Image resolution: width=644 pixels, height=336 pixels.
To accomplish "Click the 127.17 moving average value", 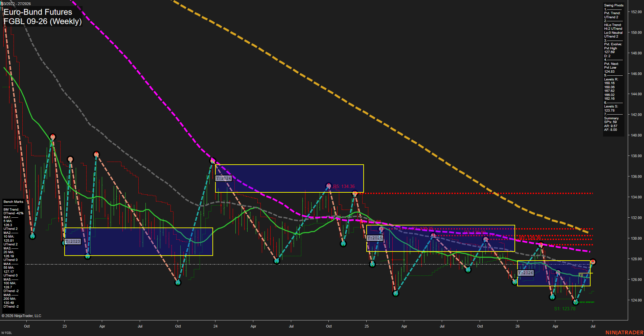I will click(8, 272).
